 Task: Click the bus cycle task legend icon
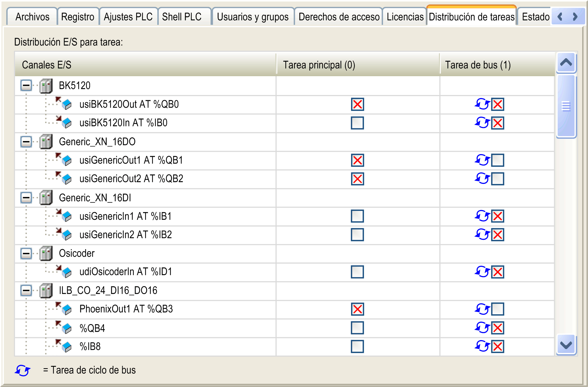23,370
